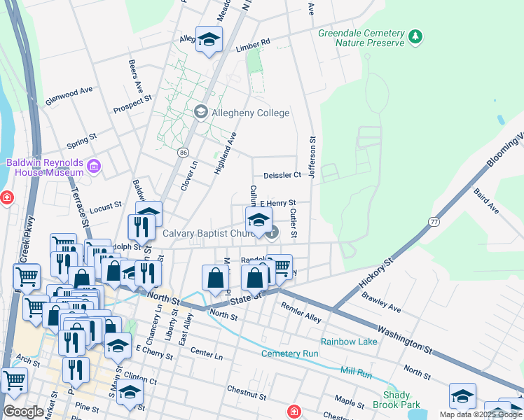This screenshot has height=420, width=524.
Task: Click the graduation cap marker by Limber Rd
Action: (209, 41)
